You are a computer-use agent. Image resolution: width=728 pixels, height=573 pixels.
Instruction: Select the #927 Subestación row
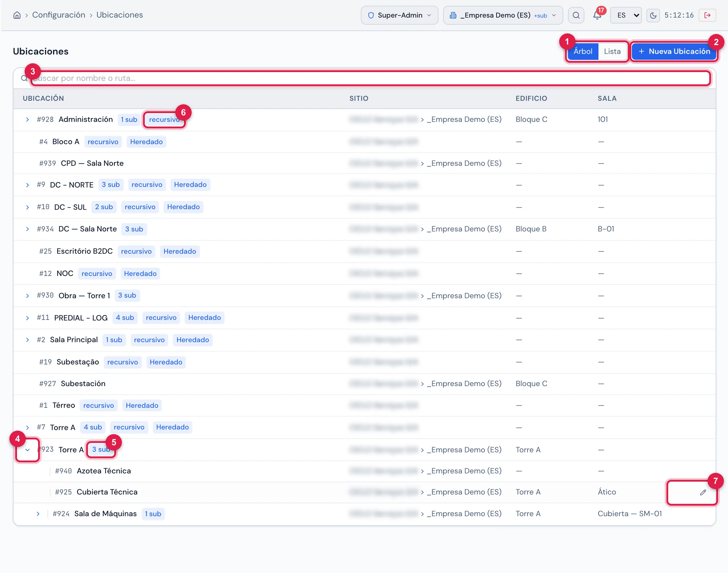pyautogui.click(x=365, y=383)
